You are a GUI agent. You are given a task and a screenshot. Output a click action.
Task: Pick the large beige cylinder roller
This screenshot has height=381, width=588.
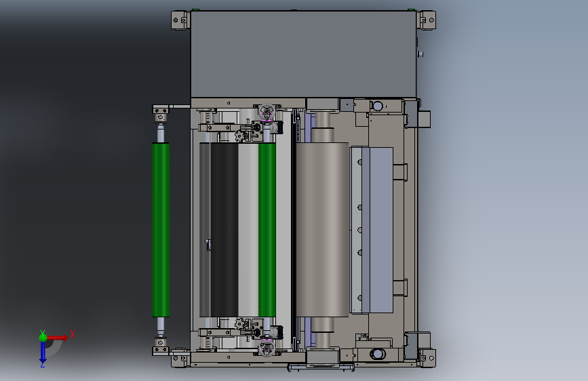coord(322,230)
